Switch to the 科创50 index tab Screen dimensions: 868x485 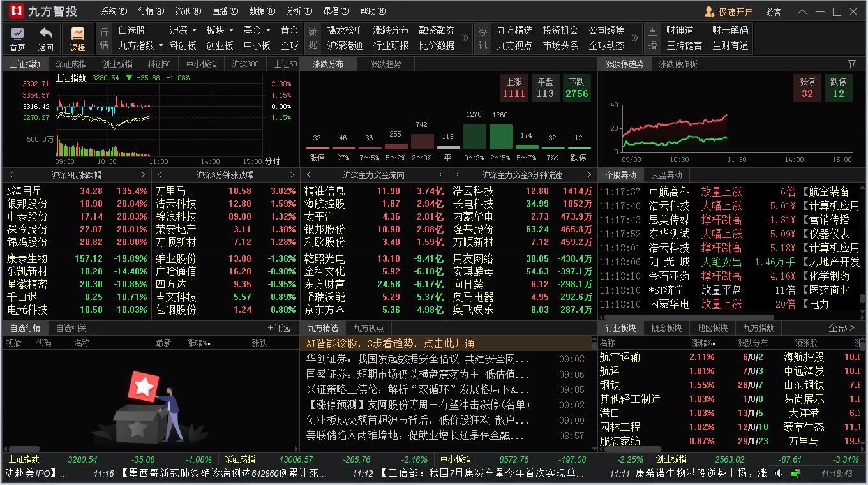point(159,64)
